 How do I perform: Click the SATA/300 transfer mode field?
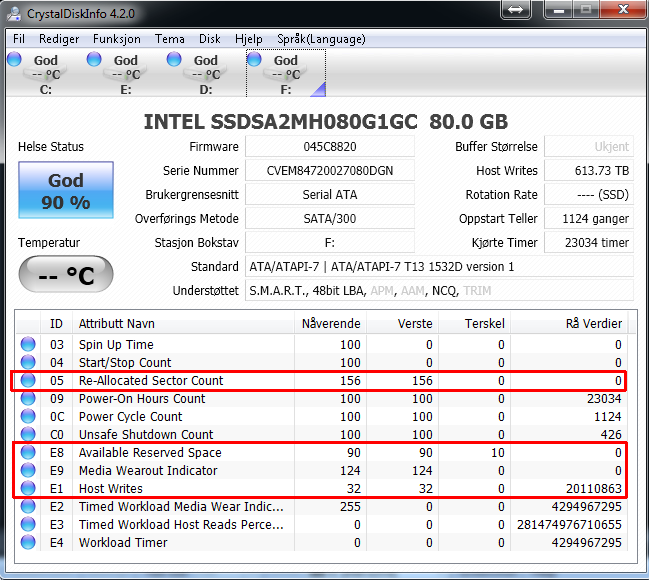coord(330,219)
